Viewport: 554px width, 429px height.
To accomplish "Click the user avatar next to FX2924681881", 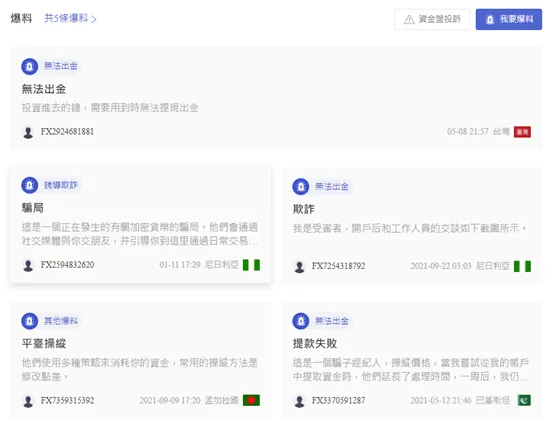I will [28, 132].
